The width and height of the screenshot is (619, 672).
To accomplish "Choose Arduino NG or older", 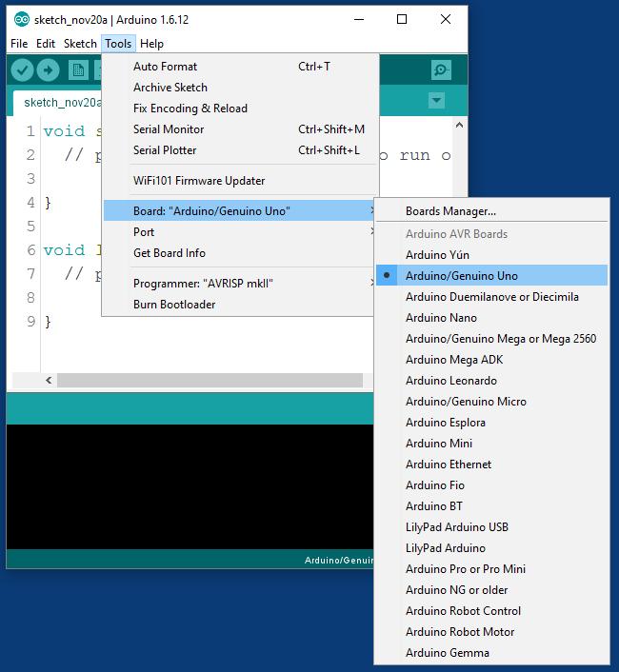I will pos(491,590).
